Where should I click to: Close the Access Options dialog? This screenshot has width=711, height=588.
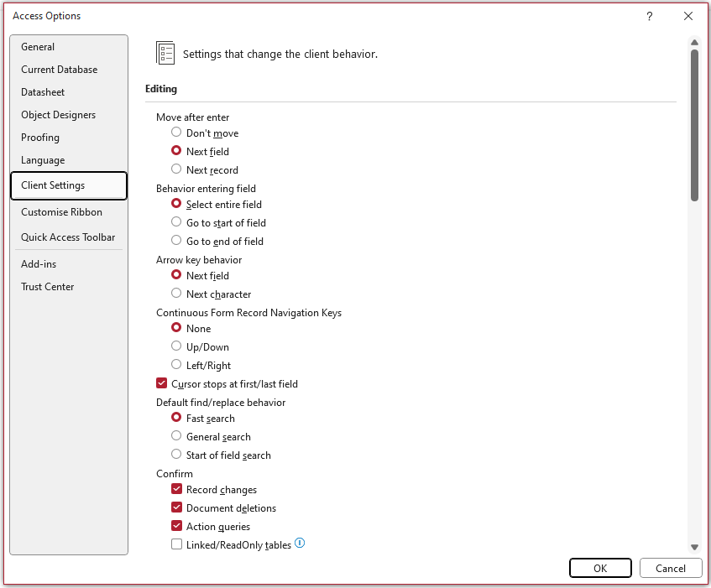[687, 16]
